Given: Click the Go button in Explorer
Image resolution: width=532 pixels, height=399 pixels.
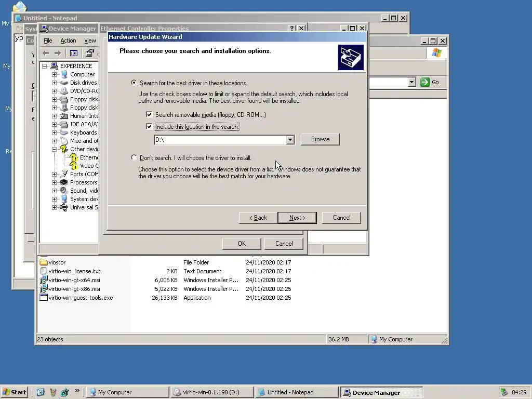Looking at the screenshot, I should tap(430, 82).
